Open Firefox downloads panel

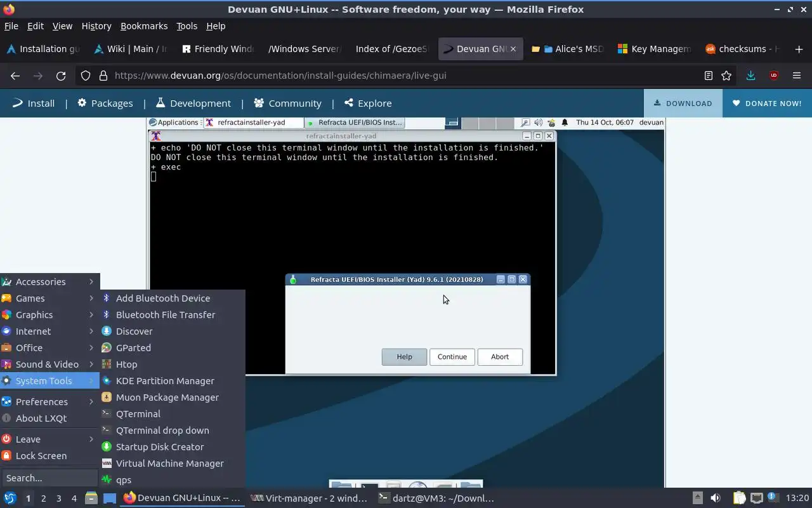750,76
